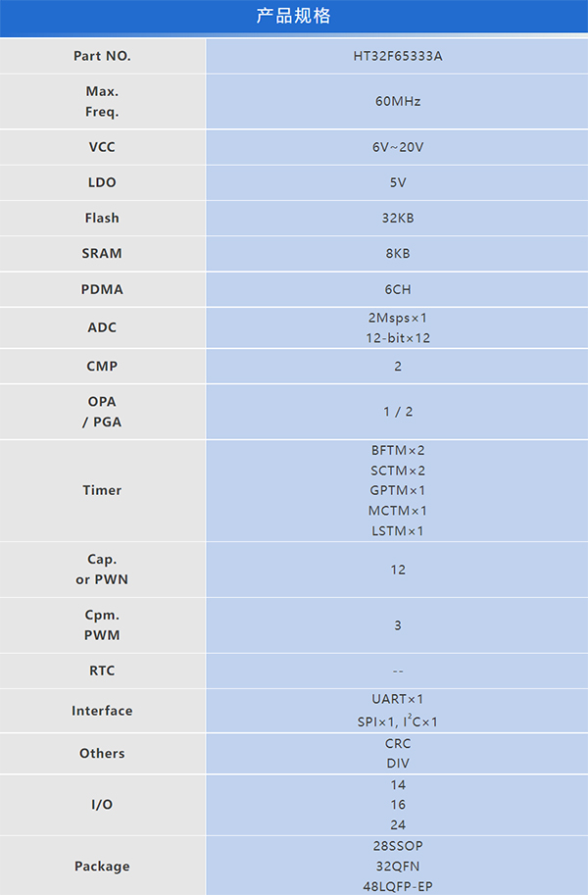Click the SRAM row label
The image size is (588, 895).
pyautogui.click(x=102, y=253)
